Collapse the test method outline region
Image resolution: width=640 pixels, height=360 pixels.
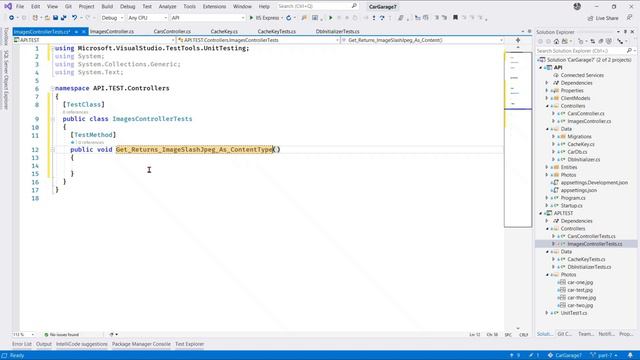(52, 149)
